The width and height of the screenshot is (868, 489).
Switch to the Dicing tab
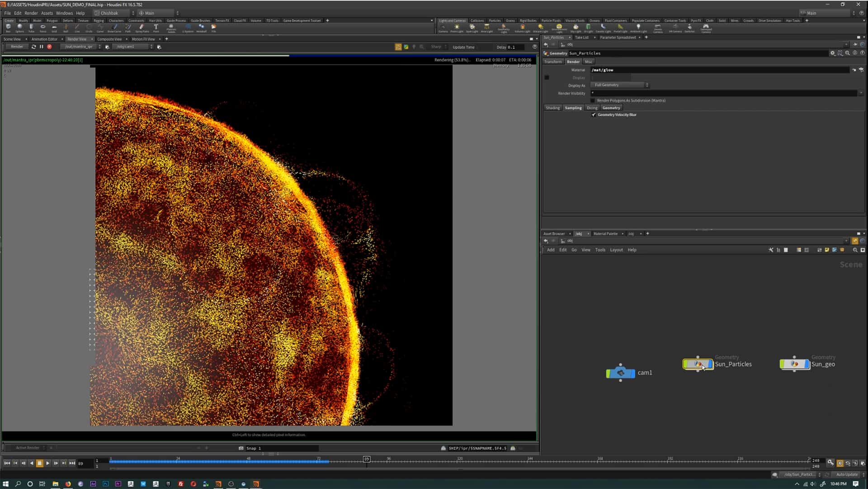592,108
